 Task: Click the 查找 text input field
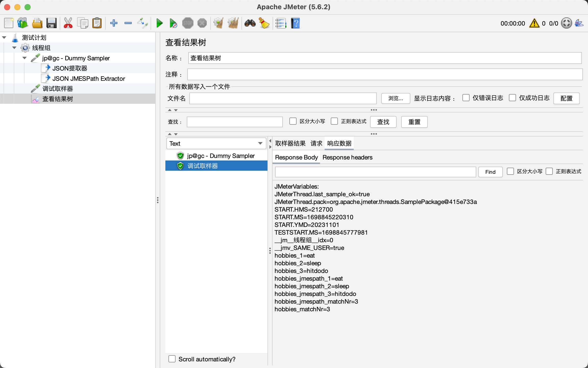click(x=235, y=122)
